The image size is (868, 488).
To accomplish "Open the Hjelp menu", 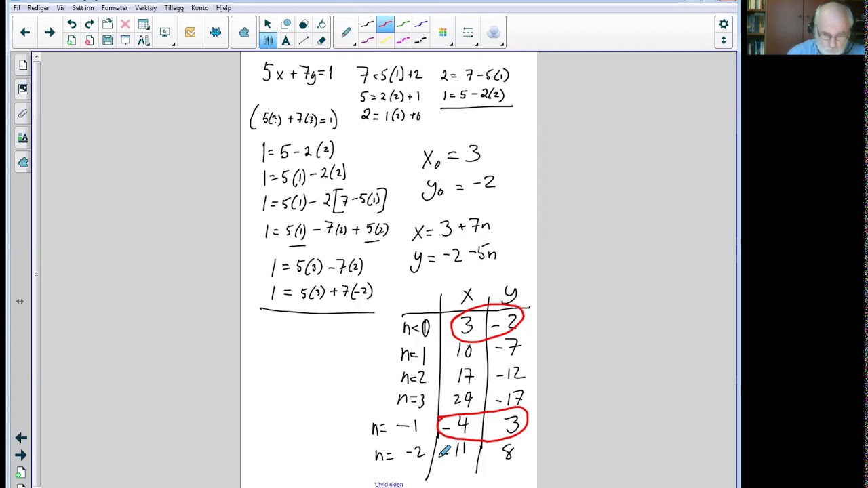I will [223, 8].
